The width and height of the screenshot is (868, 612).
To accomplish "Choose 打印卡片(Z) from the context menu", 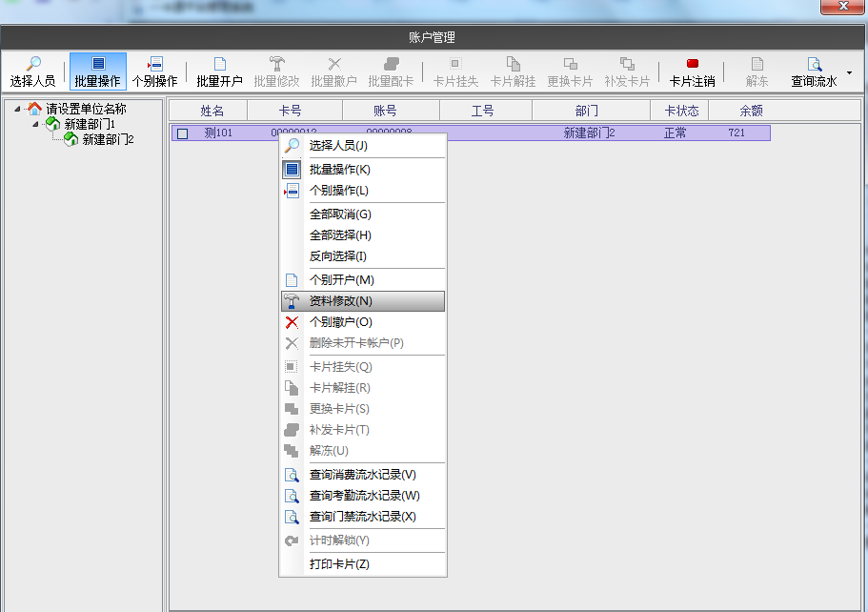I will tap(339, 563).
